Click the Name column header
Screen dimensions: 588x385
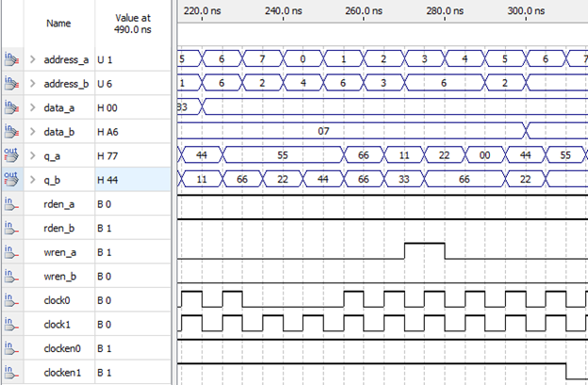pyautogui.click(x=58, y=23)
